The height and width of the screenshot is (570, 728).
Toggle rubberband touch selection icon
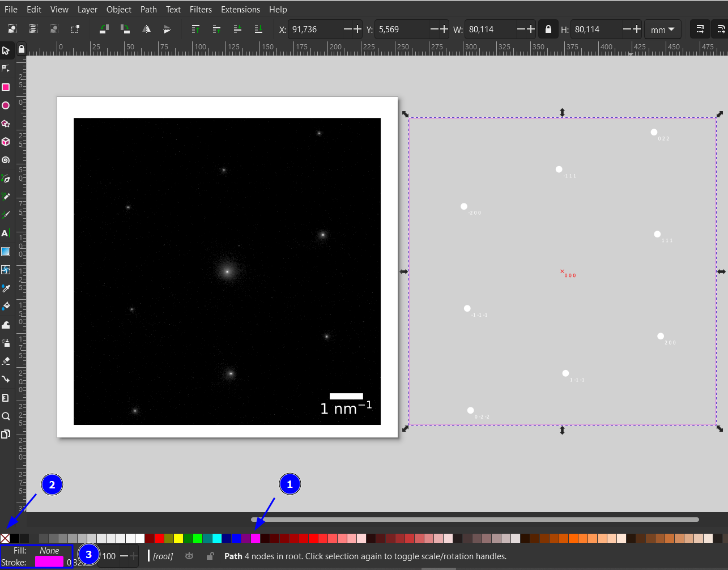75,29
